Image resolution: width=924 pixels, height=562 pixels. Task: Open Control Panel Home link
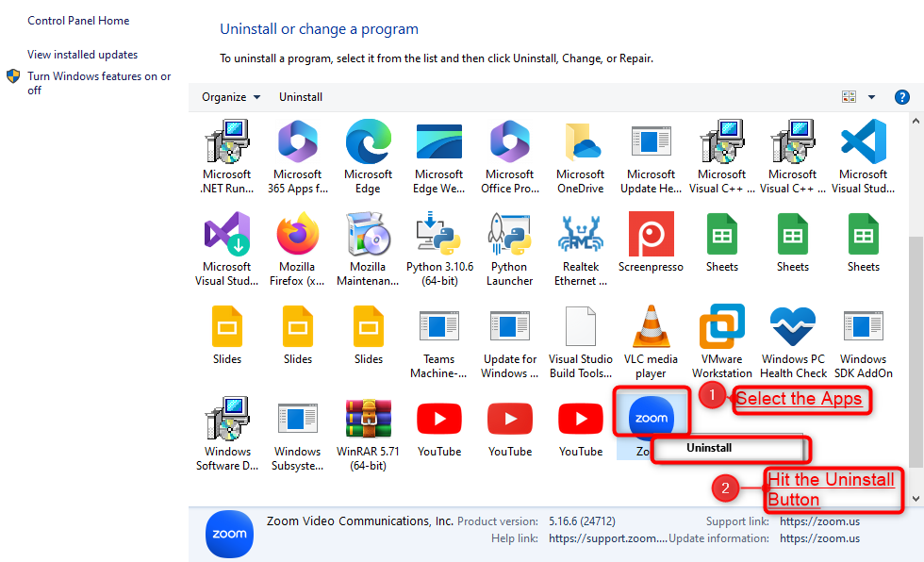[x=78, y=21]
